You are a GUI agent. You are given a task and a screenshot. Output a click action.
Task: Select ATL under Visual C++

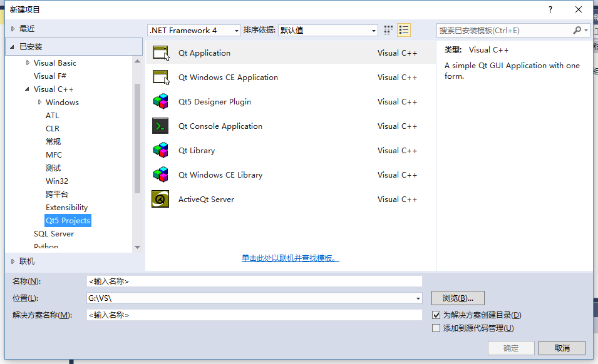52,115
